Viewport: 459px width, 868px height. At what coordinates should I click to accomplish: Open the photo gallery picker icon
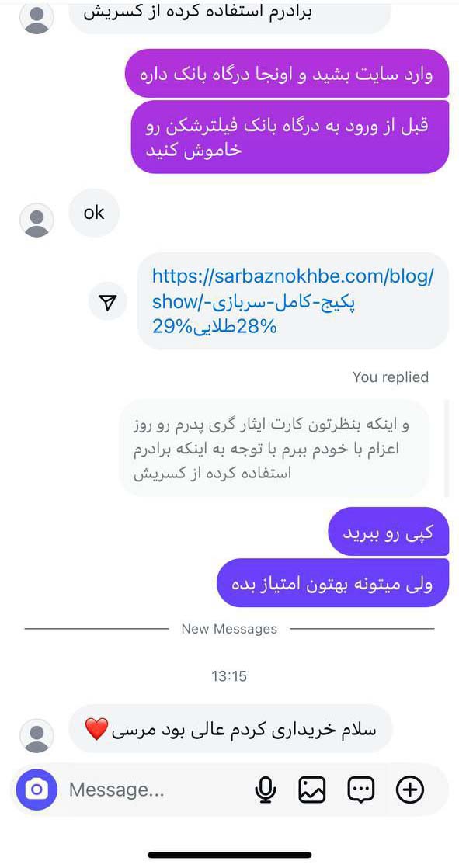point(312,790)
